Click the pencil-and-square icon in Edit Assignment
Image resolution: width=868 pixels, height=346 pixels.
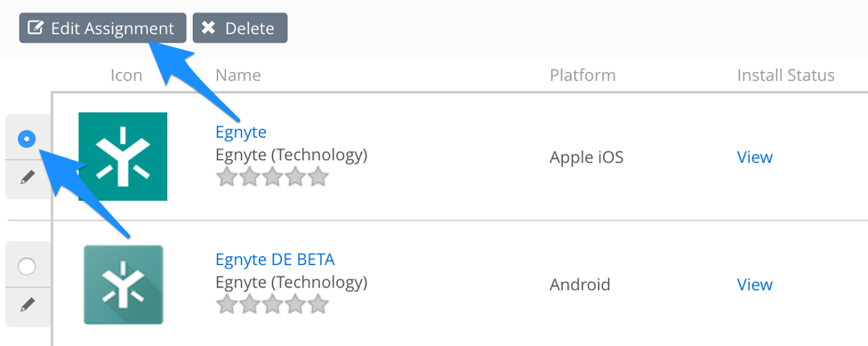point(35,28)
